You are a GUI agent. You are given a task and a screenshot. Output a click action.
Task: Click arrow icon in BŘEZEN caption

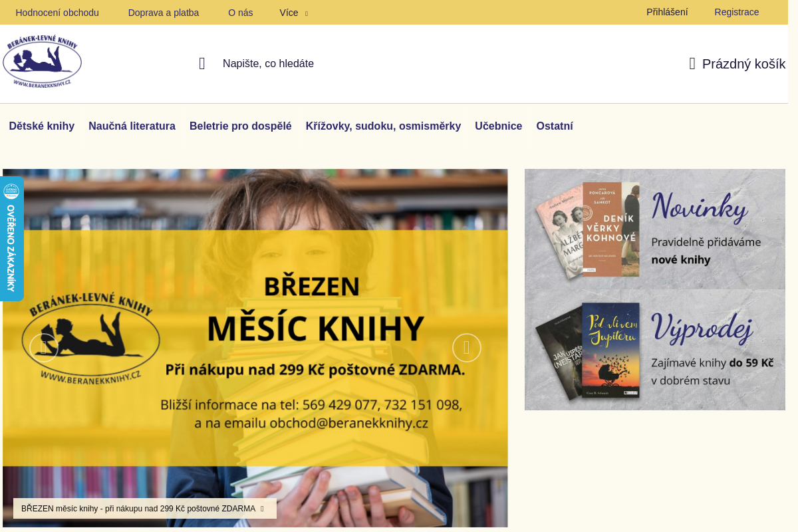262,509
